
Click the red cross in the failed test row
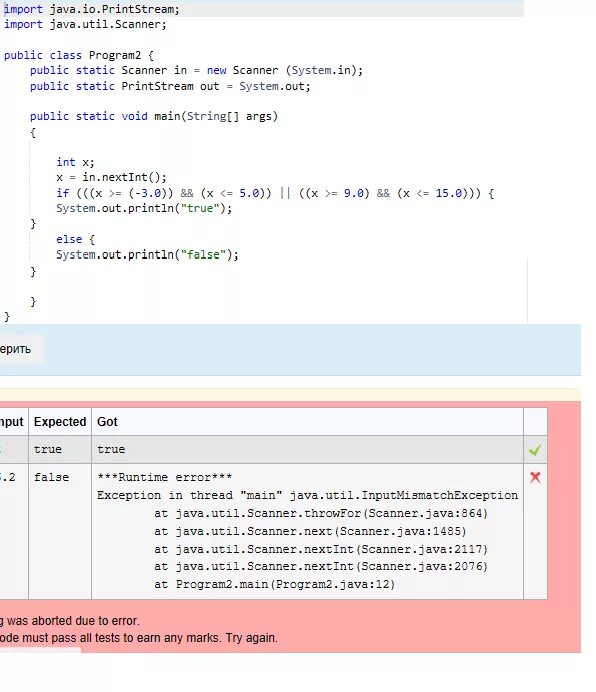tap(535, 477)
